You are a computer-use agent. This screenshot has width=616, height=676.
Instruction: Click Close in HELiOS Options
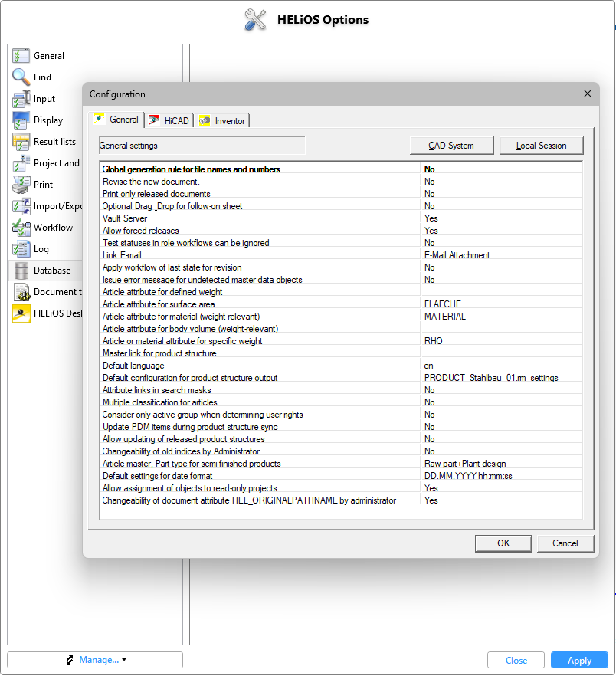(516, 661)
